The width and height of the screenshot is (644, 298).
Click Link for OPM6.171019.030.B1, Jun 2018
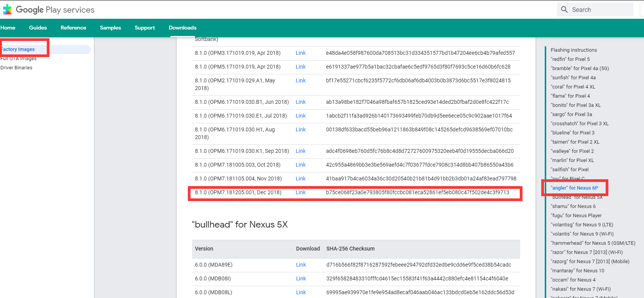click(301, 102)
